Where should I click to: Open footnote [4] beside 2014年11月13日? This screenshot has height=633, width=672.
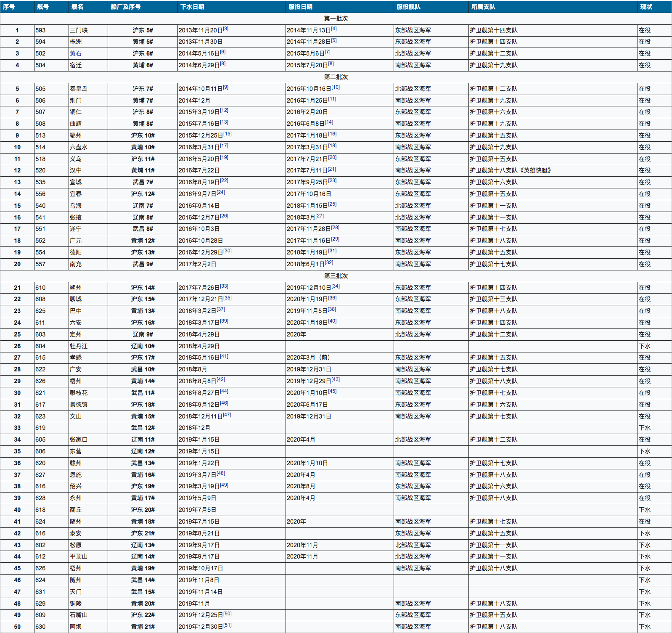(333, 29)
